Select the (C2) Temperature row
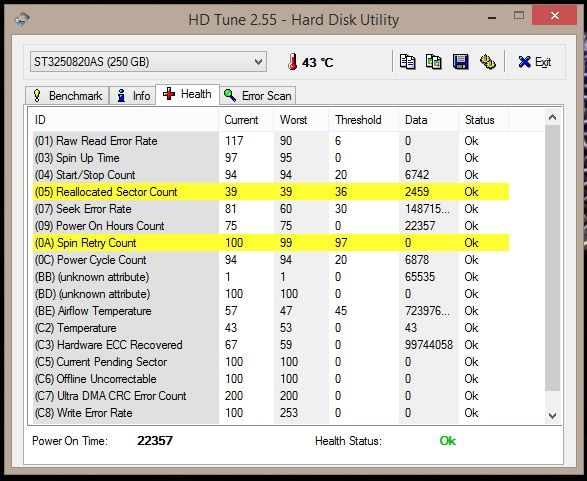Screen dimensions: 587x481 [271, 328]
